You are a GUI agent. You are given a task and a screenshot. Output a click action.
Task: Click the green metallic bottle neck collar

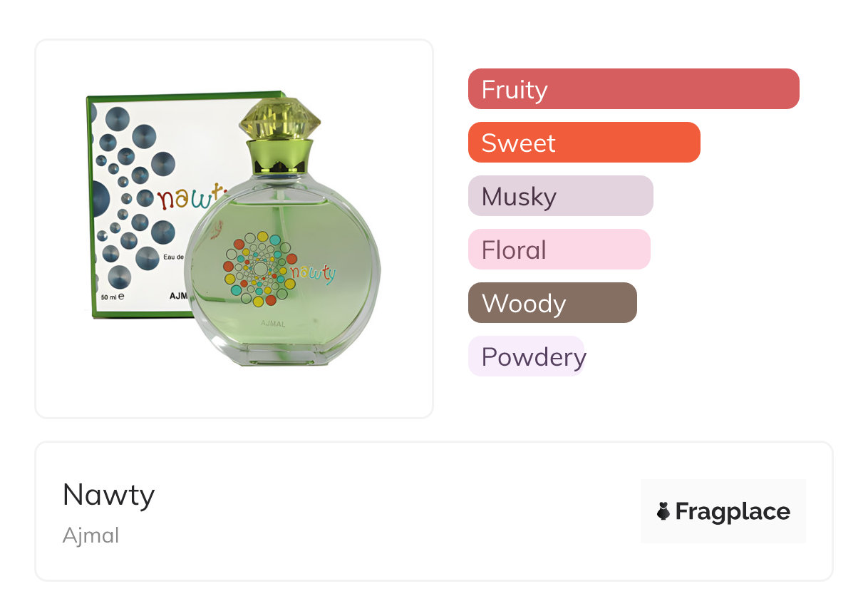pos(279,157)
